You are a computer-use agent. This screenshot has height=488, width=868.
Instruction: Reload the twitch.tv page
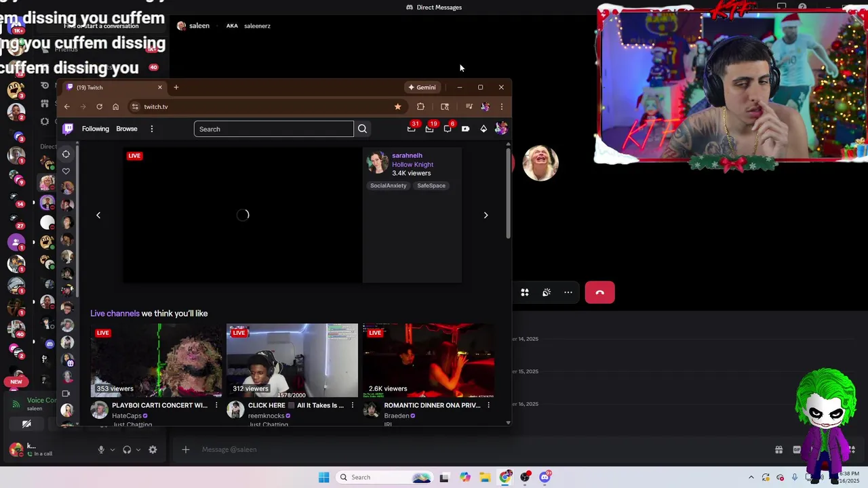click(99, 106)
